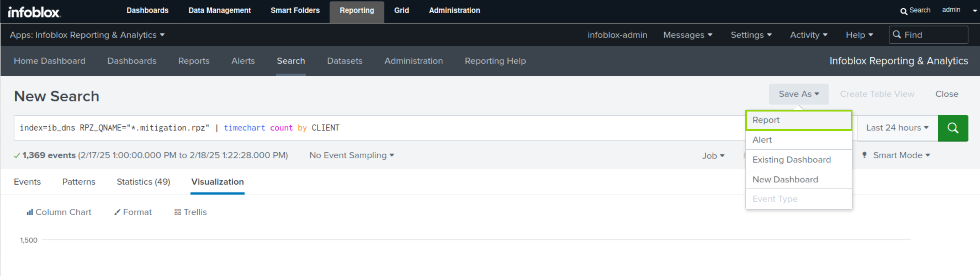980x276 pixels.
Task: Expand the Last 24 hours time range
Action: click(x=897, y=128)
